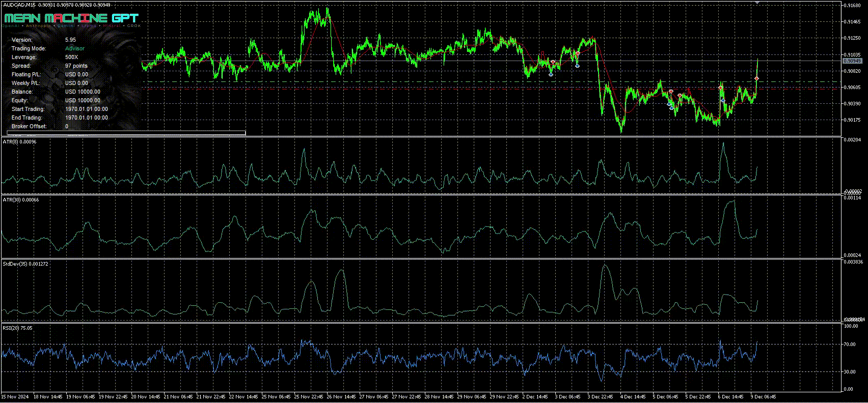Viewport: 868px width, 403px height.
Task: Click the Balance USD 10000.00 value
Action: coord(83,92)
